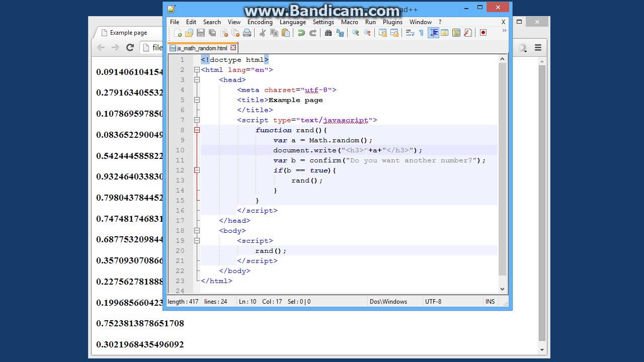Click the editor scroll down arrow
The height and width of the screenshot is (362, 644).
pos(502,289)
